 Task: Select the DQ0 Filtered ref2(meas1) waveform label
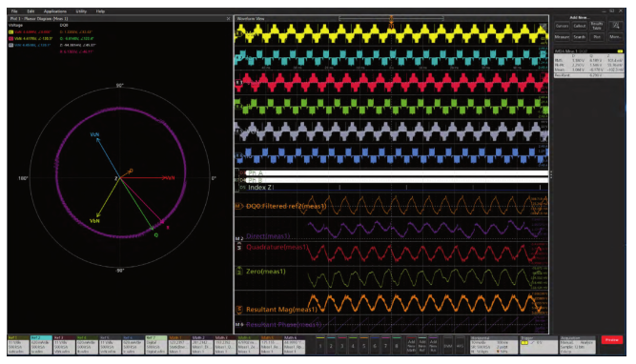286,206
